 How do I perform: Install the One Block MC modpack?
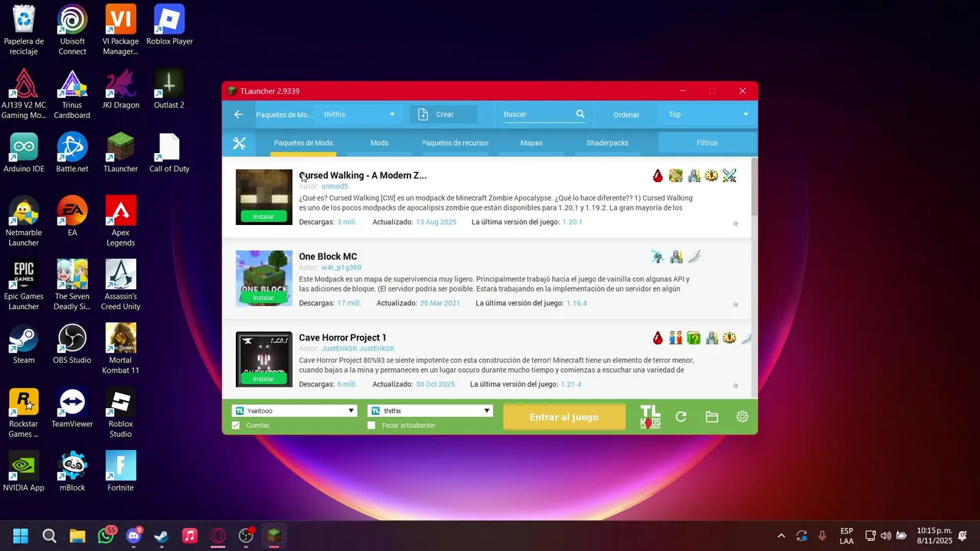pyautogui.click(x=263, y=298)
